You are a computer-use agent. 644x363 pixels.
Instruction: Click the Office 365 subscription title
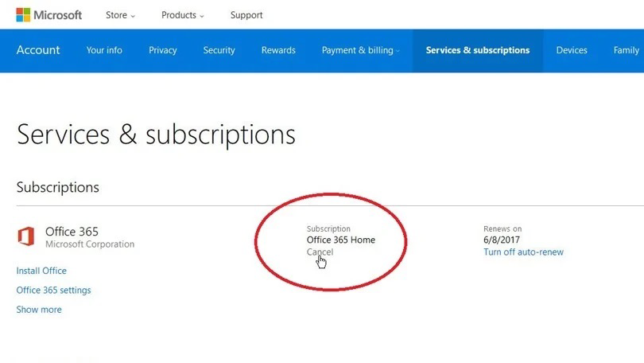[x=72, y=232]
